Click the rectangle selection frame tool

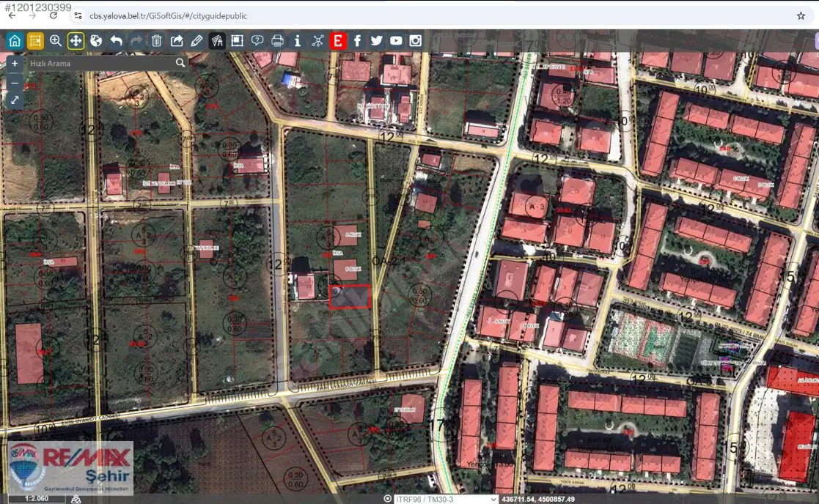click(237, 41)
